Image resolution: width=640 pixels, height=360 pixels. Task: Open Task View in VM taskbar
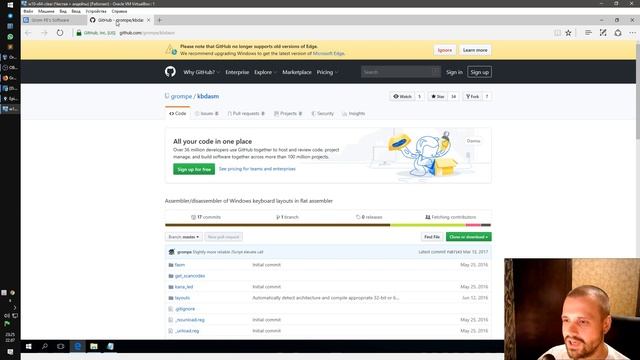click(x=61, y=346)
